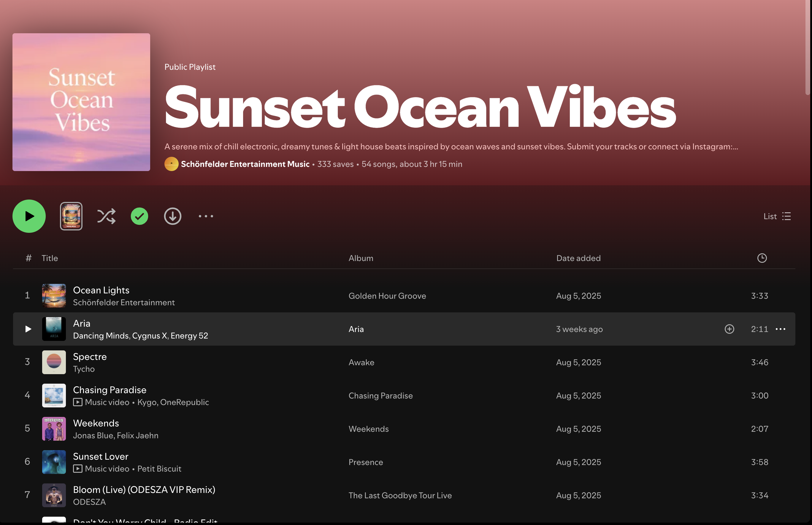The image size is (812, 525).
Task: Click the music video icon for Sunset Lover
Action: [78, 469]
